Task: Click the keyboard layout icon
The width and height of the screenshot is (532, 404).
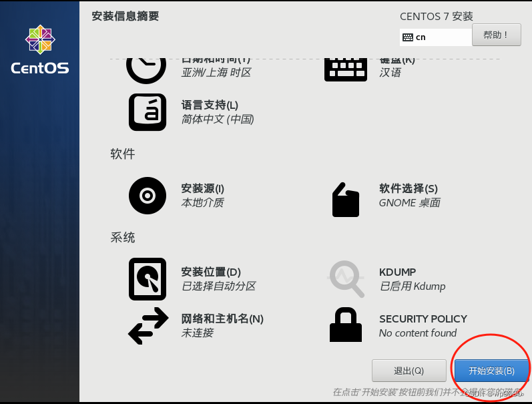Action: pos(345,69)
